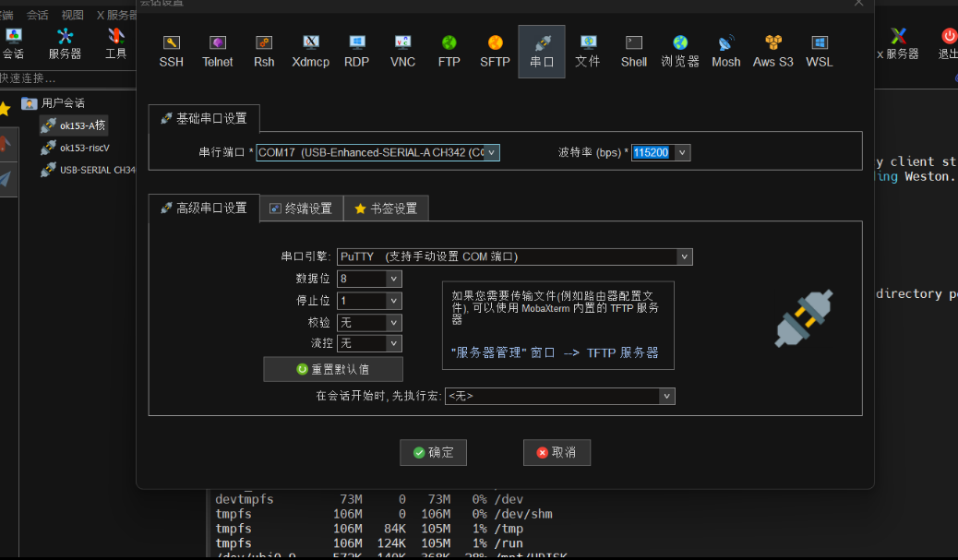Screen dimensions: 958x560
Task: Click the star favorites icon in sidebar
Action: click(x=5, y=109)
